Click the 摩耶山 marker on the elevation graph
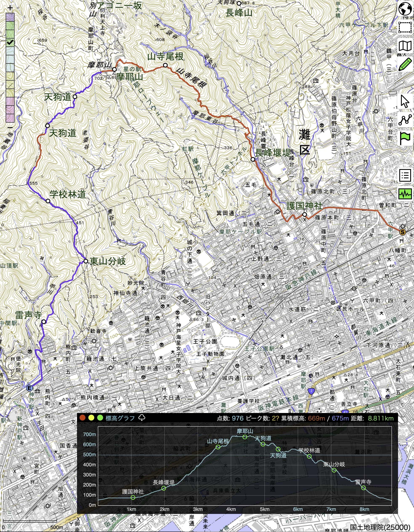 (245, 437)
